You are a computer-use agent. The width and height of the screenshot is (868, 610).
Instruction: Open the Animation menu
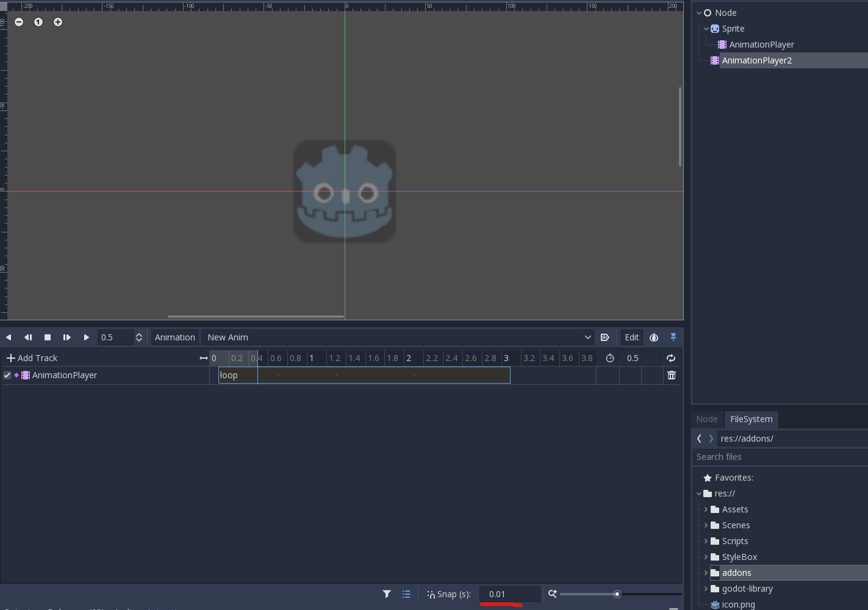[174, 337]
